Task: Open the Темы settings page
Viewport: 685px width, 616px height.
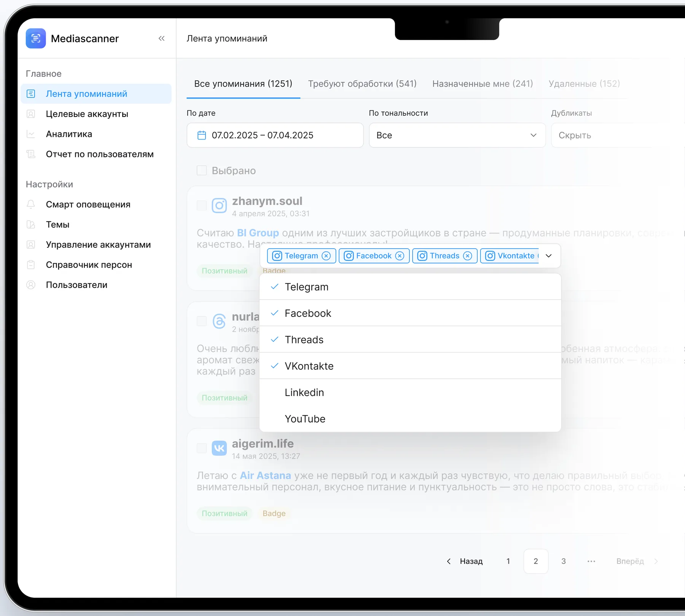Action: click(96, 225)
